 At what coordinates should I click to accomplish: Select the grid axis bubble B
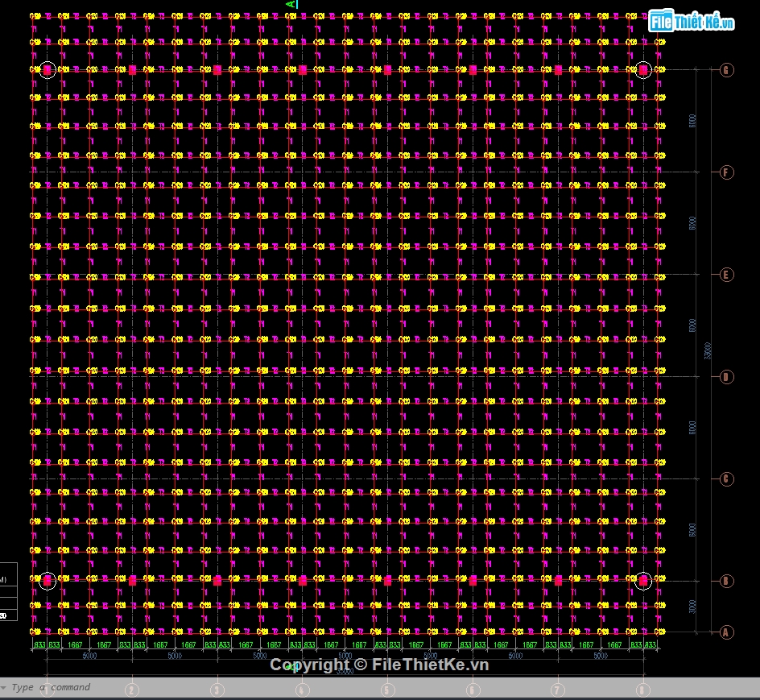[x=726, y=581]
